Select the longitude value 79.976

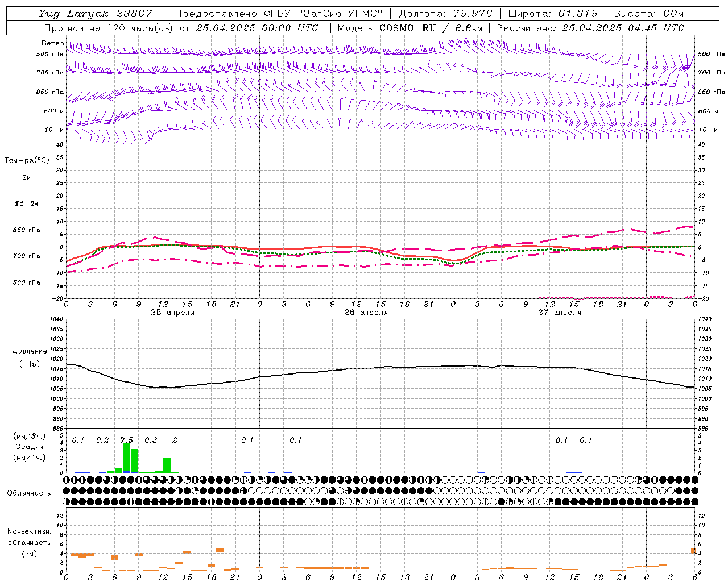[x=473, y=14]
